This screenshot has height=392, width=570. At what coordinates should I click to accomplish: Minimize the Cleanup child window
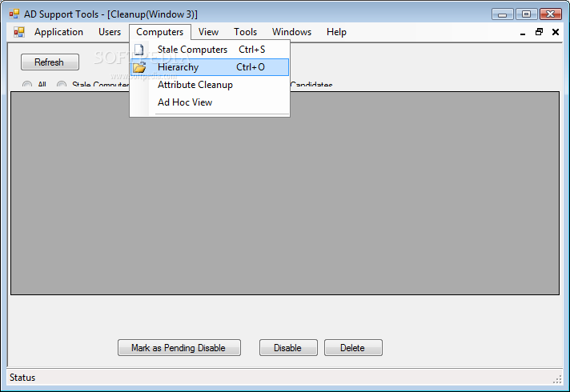click(x=523, y=32)
